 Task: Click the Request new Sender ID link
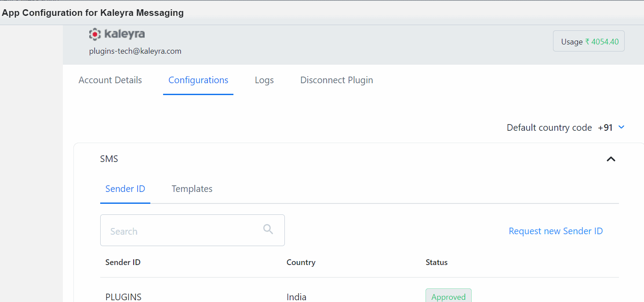coord(556,231)
